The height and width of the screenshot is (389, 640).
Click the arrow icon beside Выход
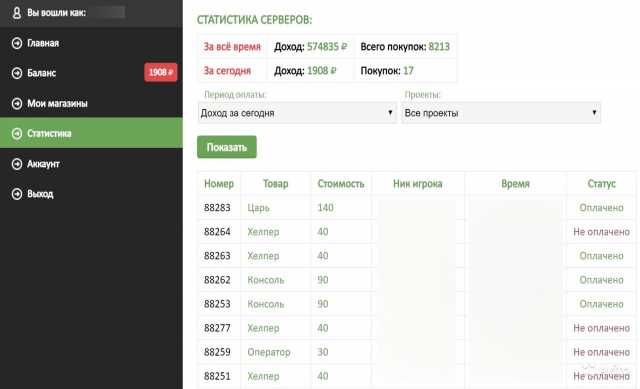[x=17, y=194]
